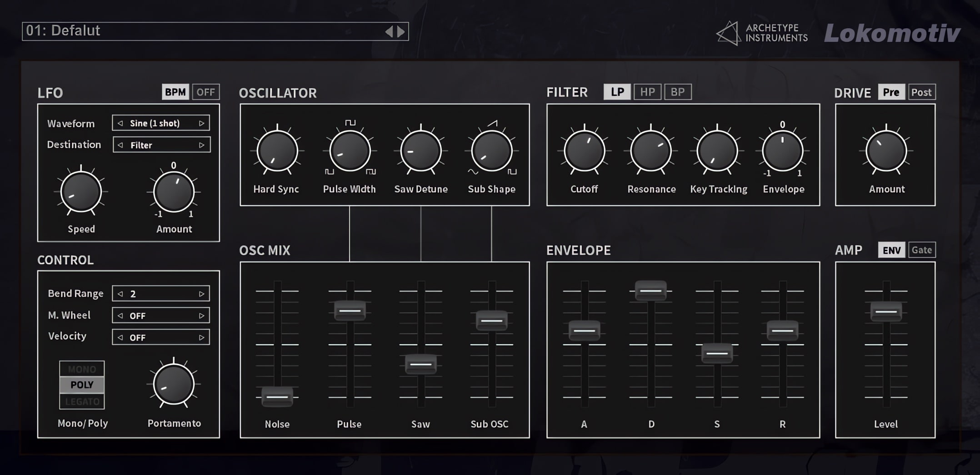Click the narrow pulse icon below Pulse Width

tap(330, 172)
